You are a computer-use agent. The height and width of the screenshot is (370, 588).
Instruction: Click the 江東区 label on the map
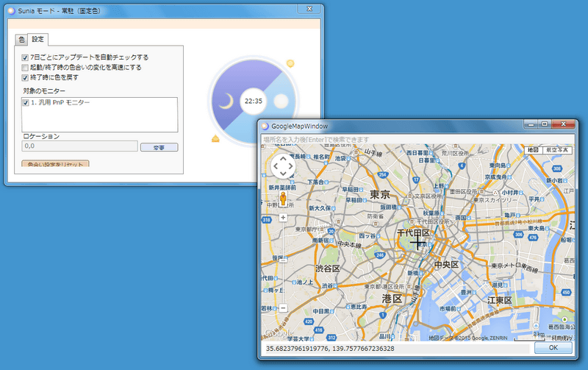click(x=500, y=300)
